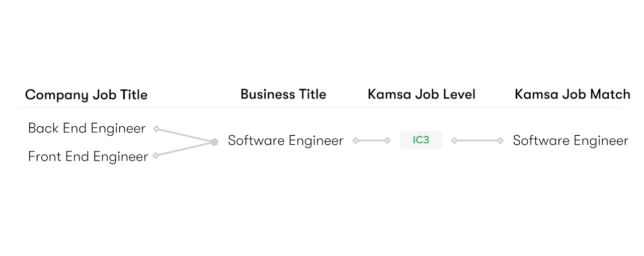644x256 pixels.
Task: Click Software Engineer under Kamsa Job Match
Action: (570, 141)
